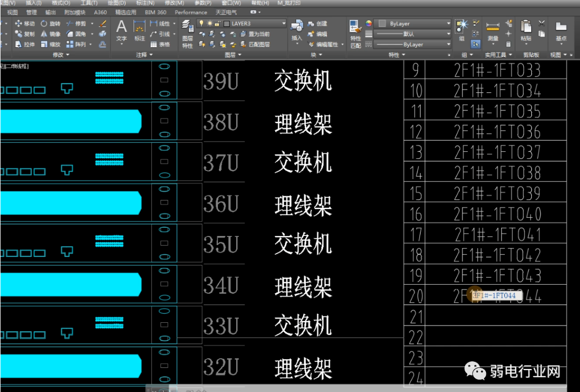Open the LAYER3 layer dropdown
Screen dimensions: 580x392
point(283,24)
